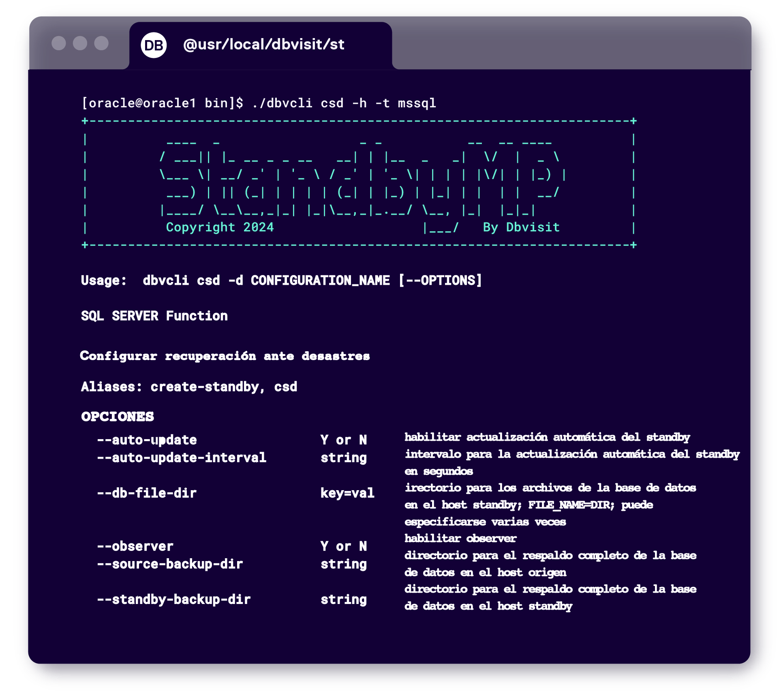Click the first gray window dot

tap(59, 43)
